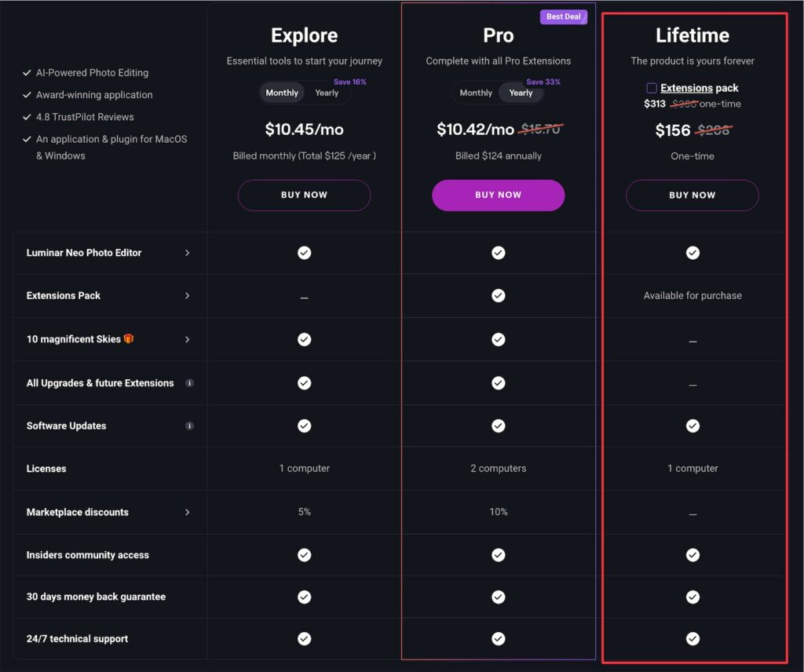
Task: Click Pro checkmark in 24/7 technical support row
Action: tap(499, 639)
